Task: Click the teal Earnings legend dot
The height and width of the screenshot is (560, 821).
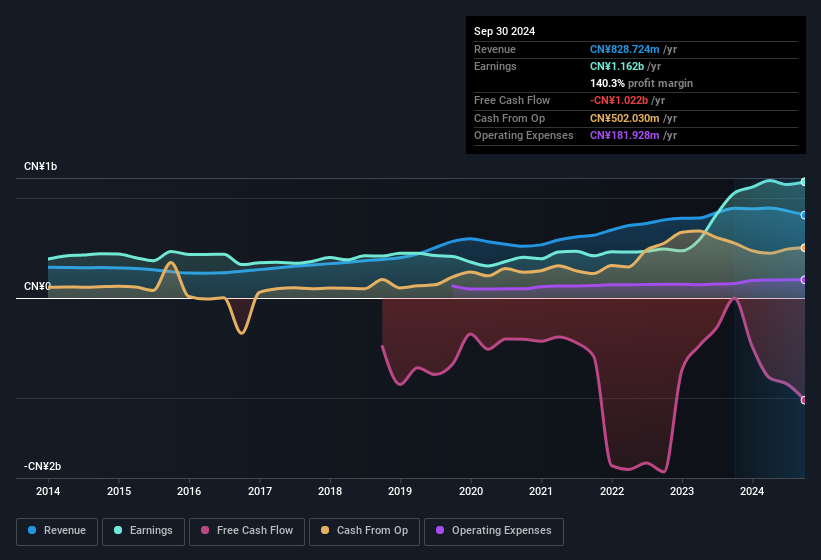Action: [x=119, y=531]
